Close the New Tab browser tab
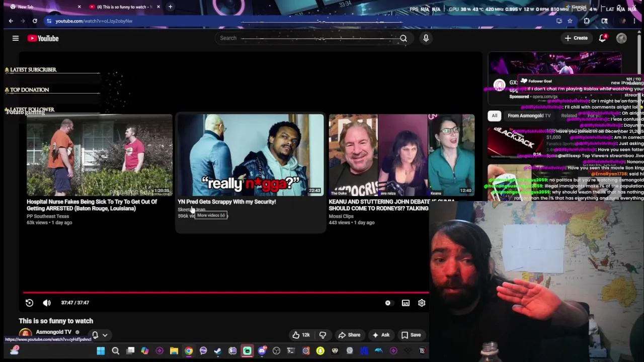Viewport: 644px width, 362px height. click(79, 7)
